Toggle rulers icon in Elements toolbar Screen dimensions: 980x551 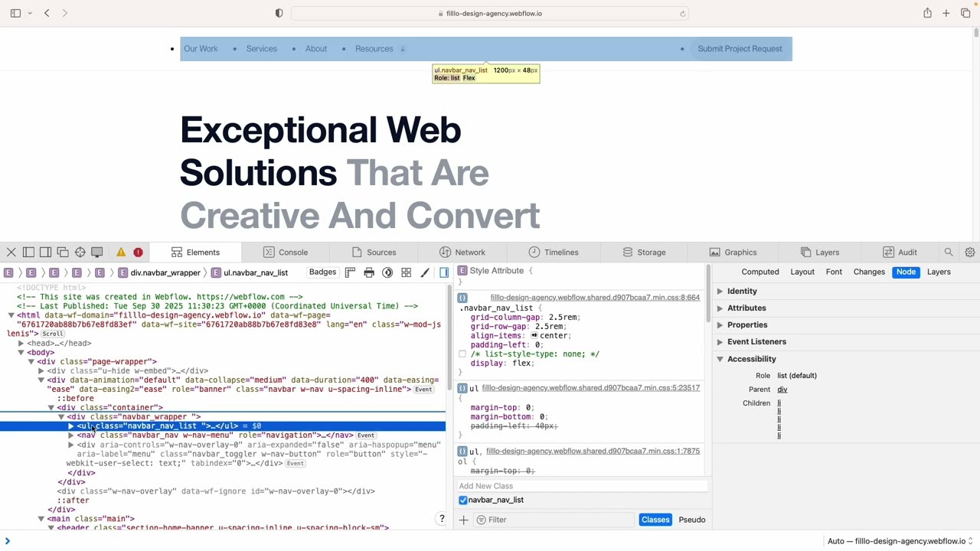351,272
